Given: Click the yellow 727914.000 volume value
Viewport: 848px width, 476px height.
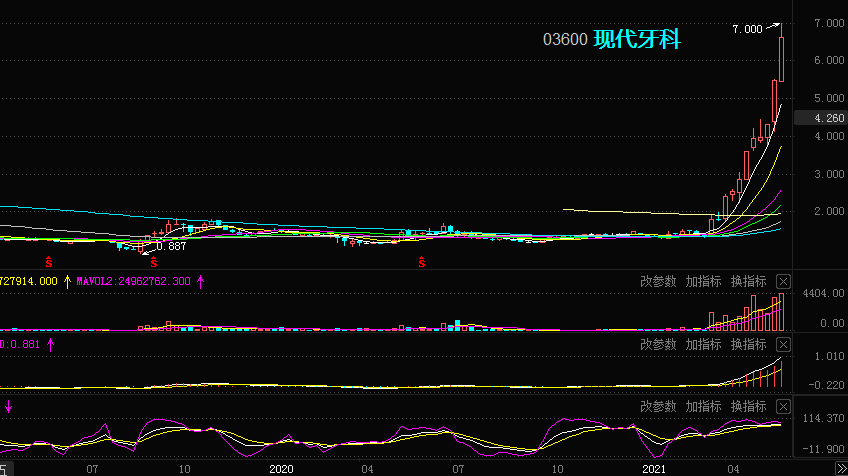Looking at the screenshot, I should 28,281.
